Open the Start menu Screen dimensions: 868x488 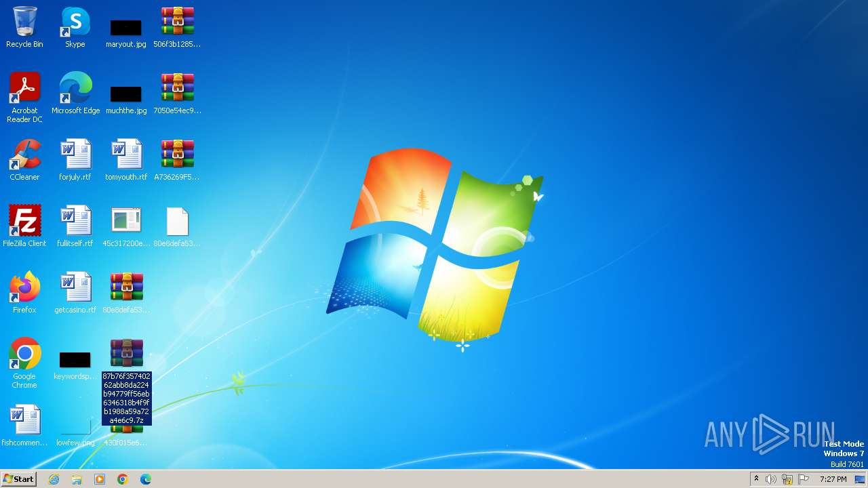pos(18,479)
